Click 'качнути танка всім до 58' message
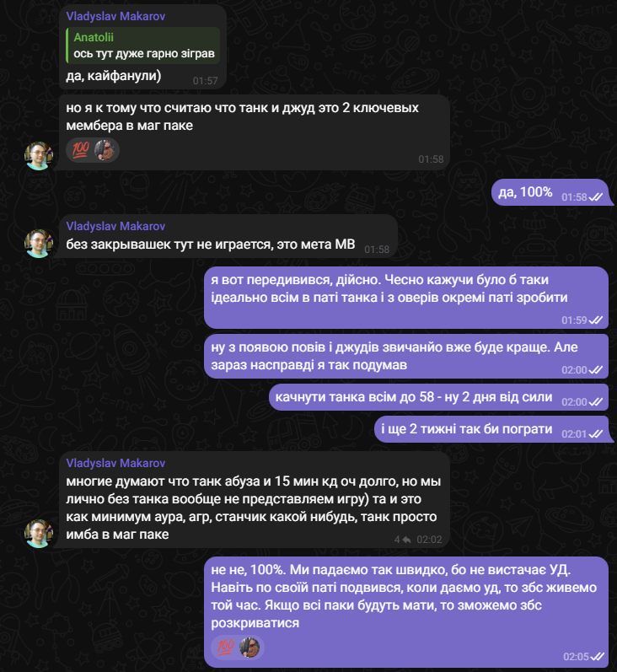The height and width of the screenshot is (672, 617). click(x=413, y=397)
